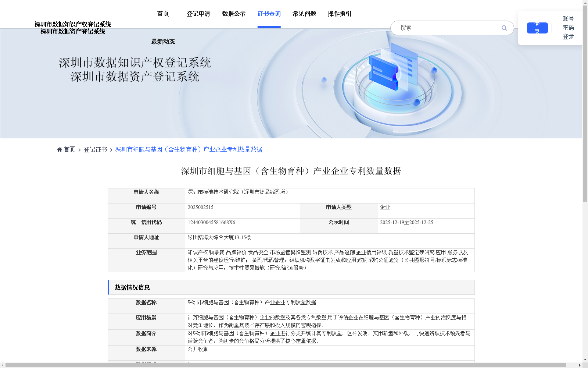
Task: Click address 彩田路海天综合大厦13-15楼
Action: tap(219, 237)
